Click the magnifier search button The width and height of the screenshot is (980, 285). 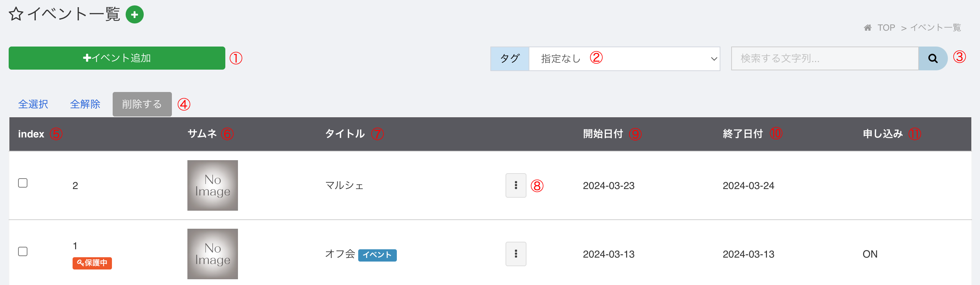(932, 58)
